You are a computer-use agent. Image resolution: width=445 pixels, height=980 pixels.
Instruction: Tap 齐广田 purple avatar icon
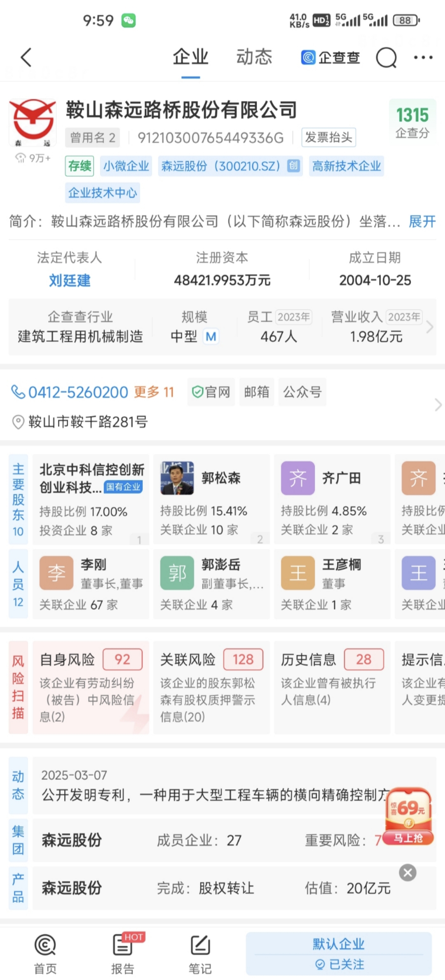298,478
